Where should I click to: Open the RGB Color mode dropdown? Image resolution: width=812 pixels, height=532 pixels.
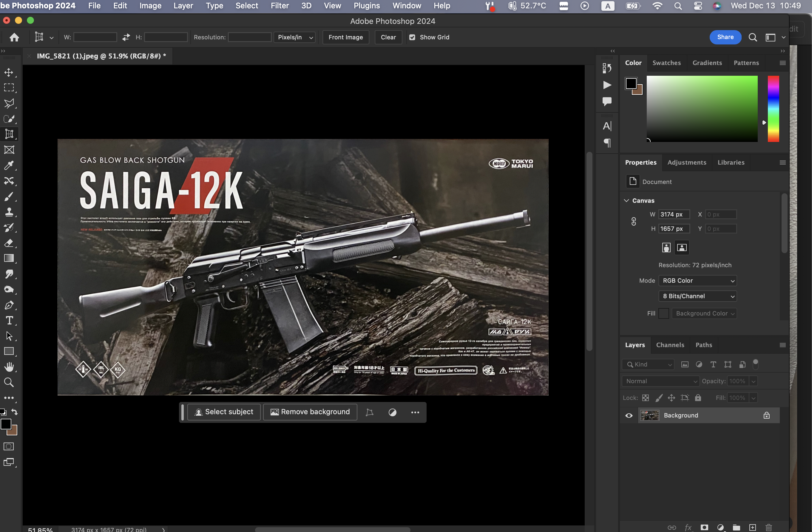[697, 280]
